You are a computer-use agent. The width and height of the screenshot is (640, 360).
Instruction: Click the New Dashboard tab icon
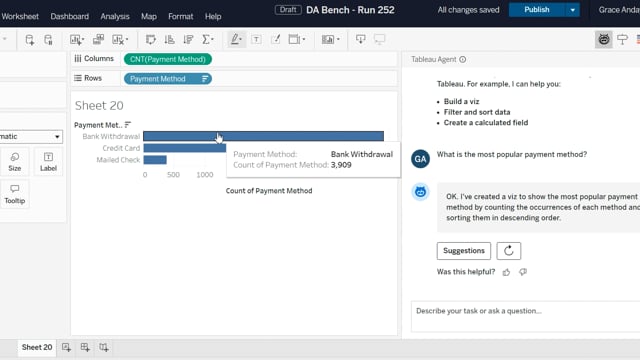click(x=85, y=347)
